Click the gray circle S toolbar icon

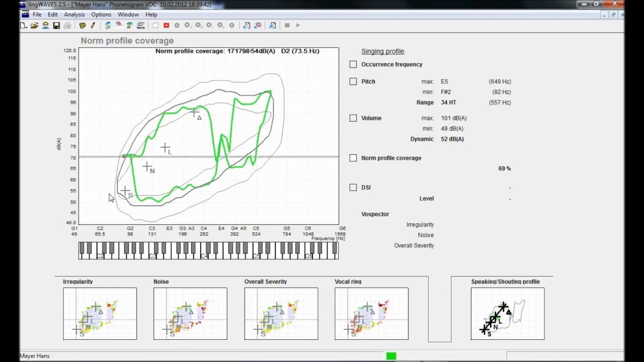coord(188,25)
